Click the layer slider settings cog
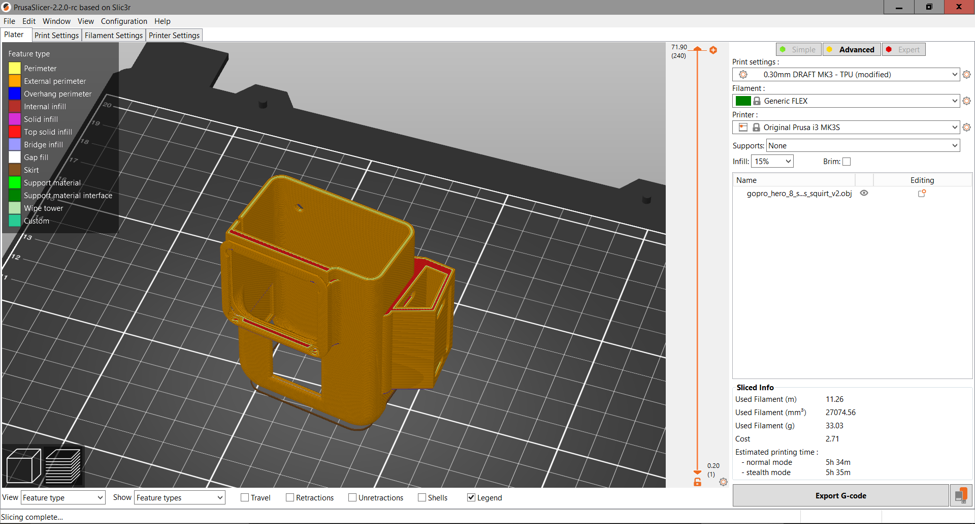Viewport: 975px width, 524px height. click(x=723, y=482)
